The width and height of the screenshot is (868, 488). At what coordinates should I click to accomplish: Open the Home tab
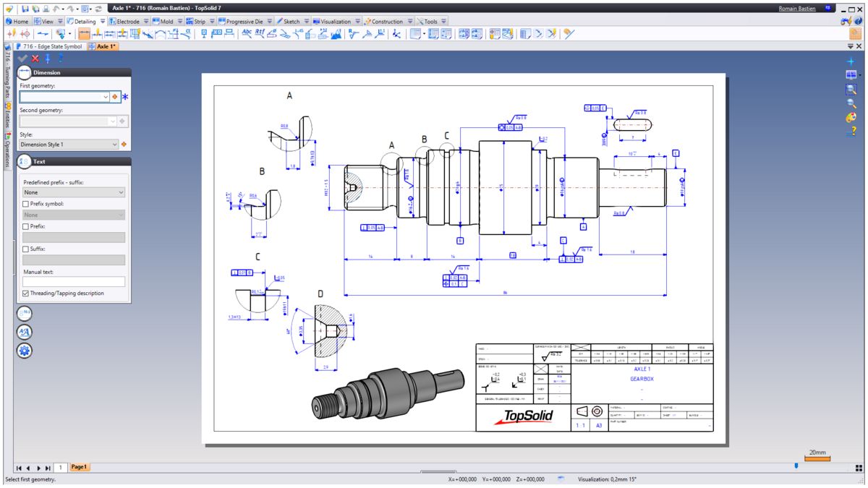pyautogui.click(x=17, y=21)
